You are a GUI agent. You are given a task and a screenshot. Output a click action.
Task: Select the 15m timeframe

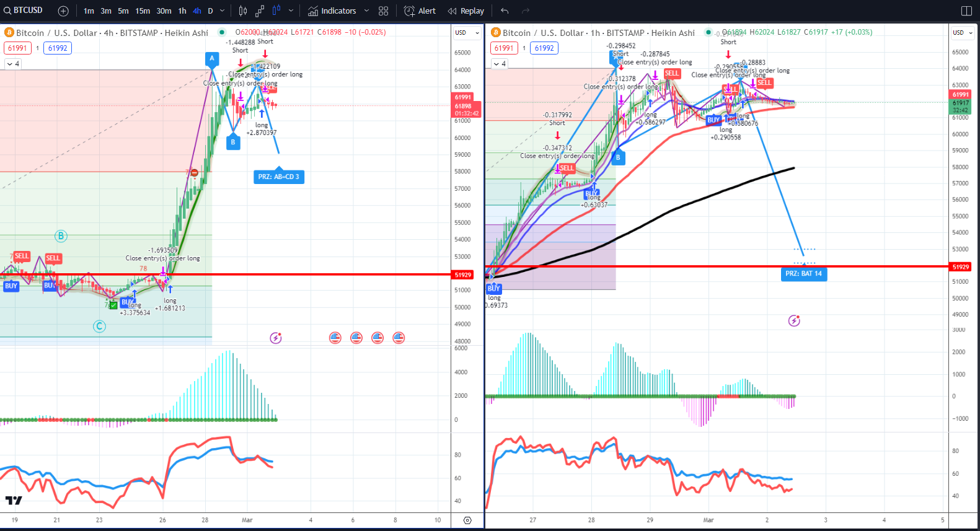click(x=143, y=11)
